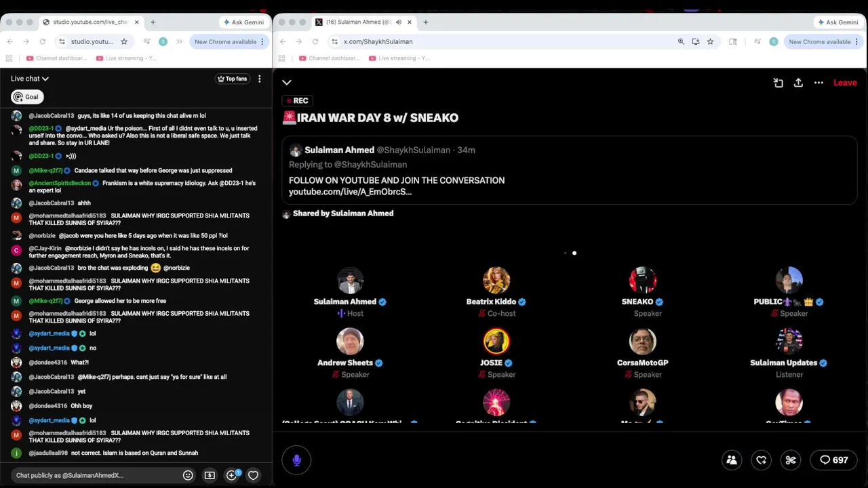Select Sulaiman Ahmed host avatar
The image size is (868, 488).
(350, 281)
